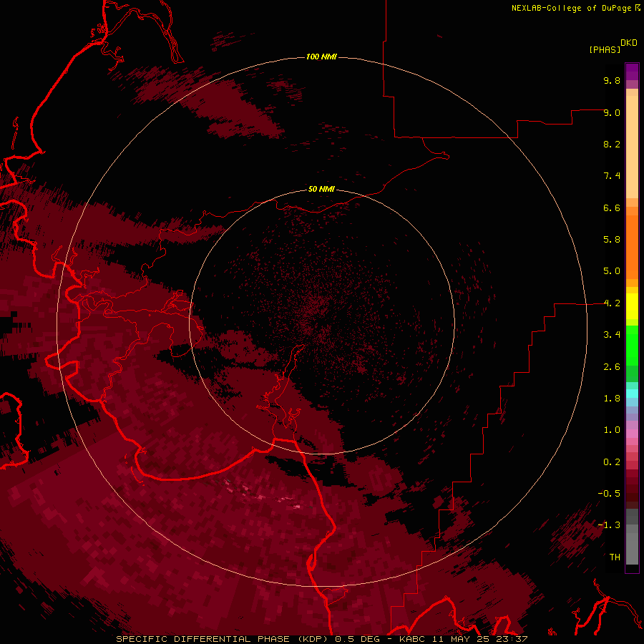This screenshot has width=644, height=644.
Task: Click the 2.6 scale value
Action: [612, 367]
